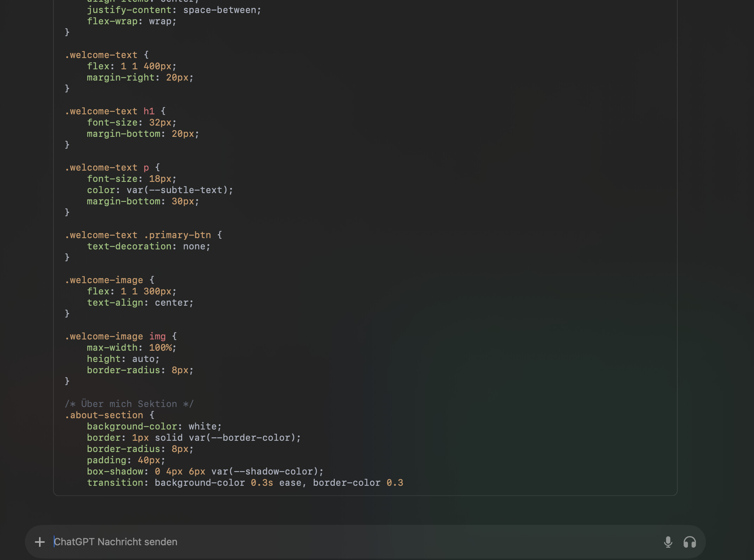The image size is (754, 560).
Task: Click the max-width: 100% line
Action: coord(132,348)
